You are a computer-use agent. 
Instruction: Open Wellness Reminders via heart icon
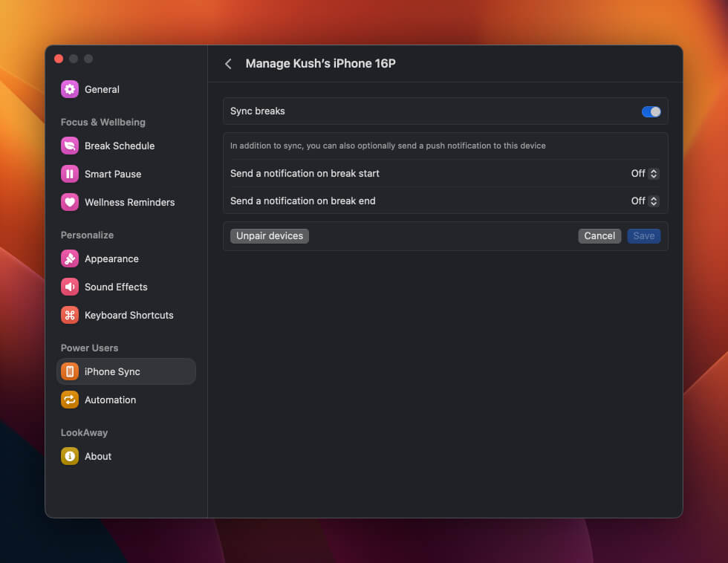(x=69, y=202)
